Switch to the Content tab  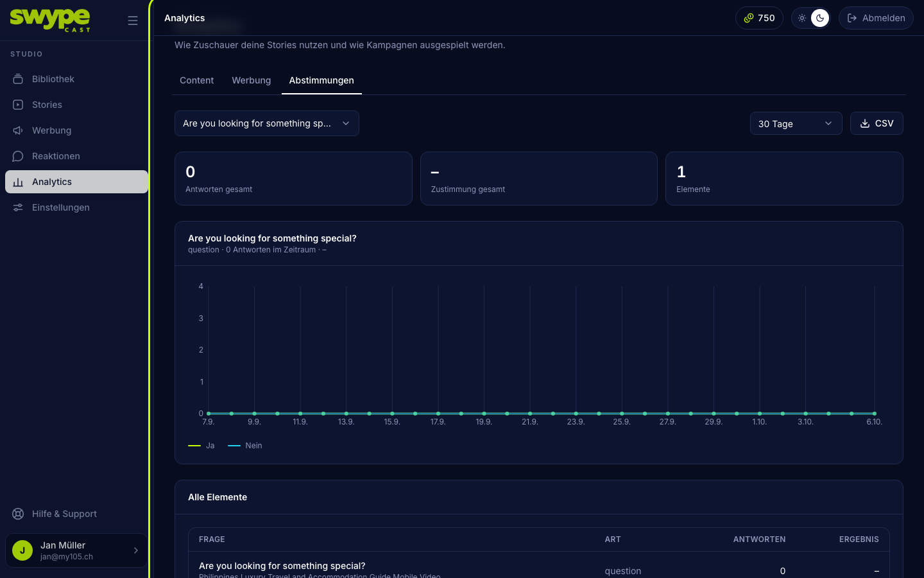pyautogui.click(x=196, y=80)
